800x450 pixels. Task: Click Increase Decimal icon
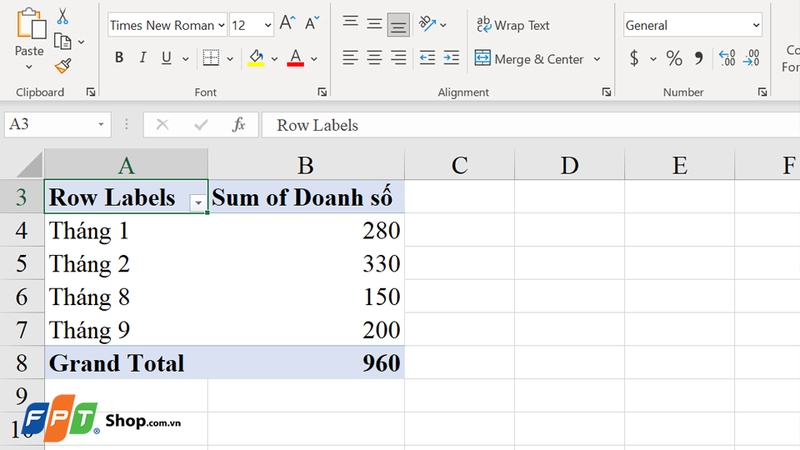coord(727,58)
